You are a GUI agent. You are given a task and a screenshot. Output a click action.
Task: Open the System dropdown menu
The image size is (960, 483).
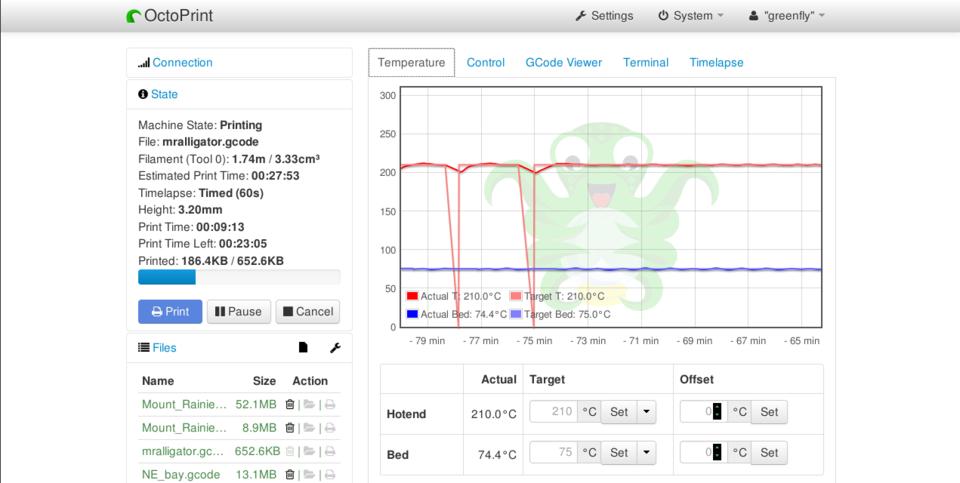(691, 16)
